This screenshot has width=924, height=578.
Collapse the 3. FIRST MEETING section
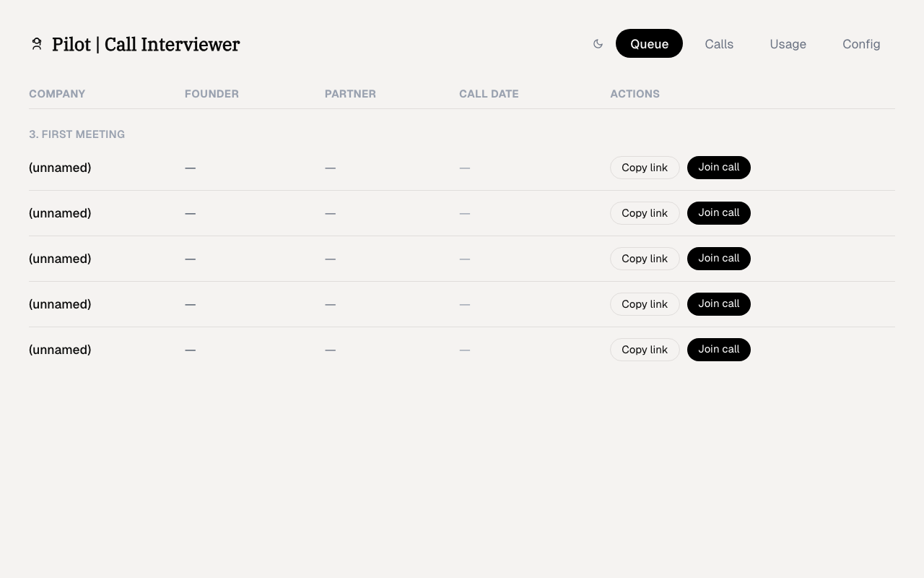[x=77, y=134]
